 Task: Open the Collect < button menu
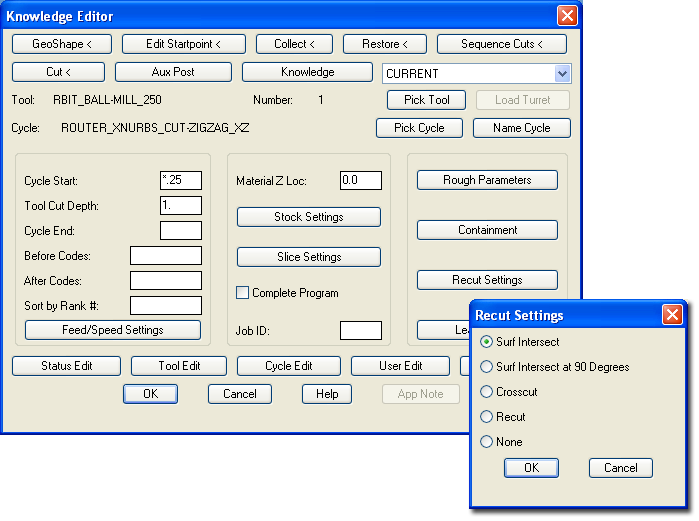click(x=294, y=44)
